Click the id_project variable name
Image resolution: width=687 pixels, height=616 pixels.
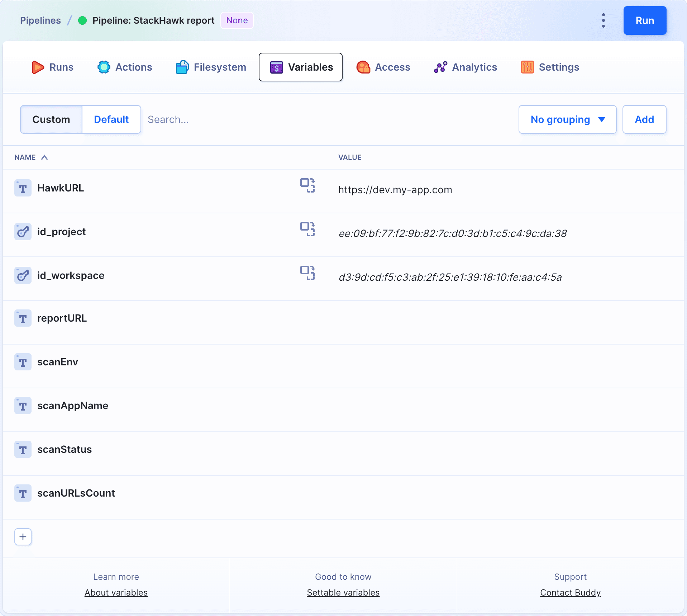coord(61,232)
